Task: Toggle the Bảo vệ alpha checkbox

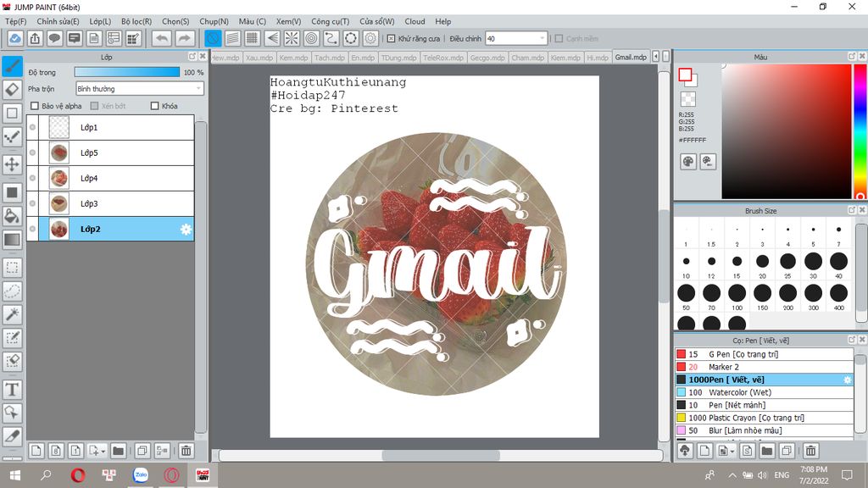Action: 35,106
